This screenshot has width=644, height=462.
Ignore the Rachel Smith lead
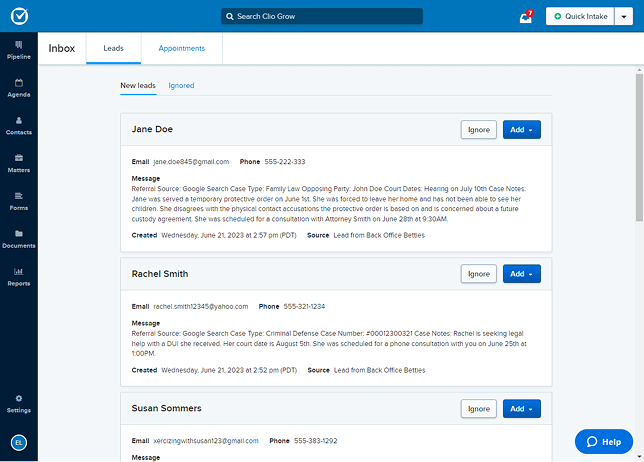pyautogui.click(x=479, y=274)
